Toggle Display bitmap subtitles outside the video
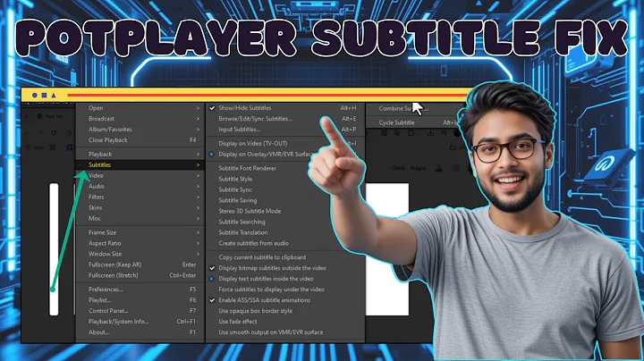This screenshot has height=361, width=644. tap(212, 268)
